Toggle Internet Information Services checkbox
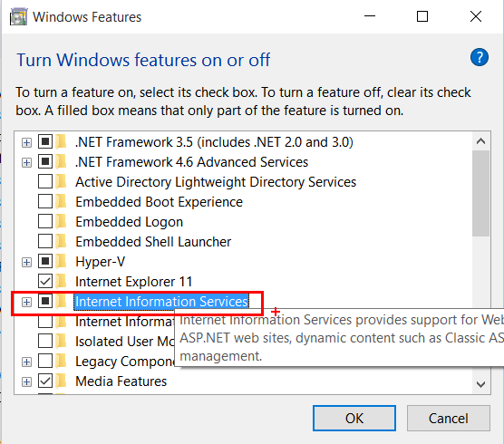Image resolution: width=504 pixels, height=444 pixels. point(45,301)
